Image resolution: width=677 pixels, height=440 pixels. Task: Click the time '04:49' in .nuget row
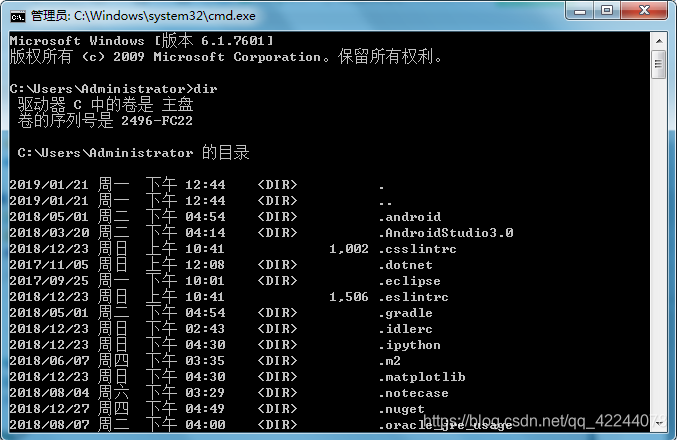pyautogui.click(x=205, y=409)
